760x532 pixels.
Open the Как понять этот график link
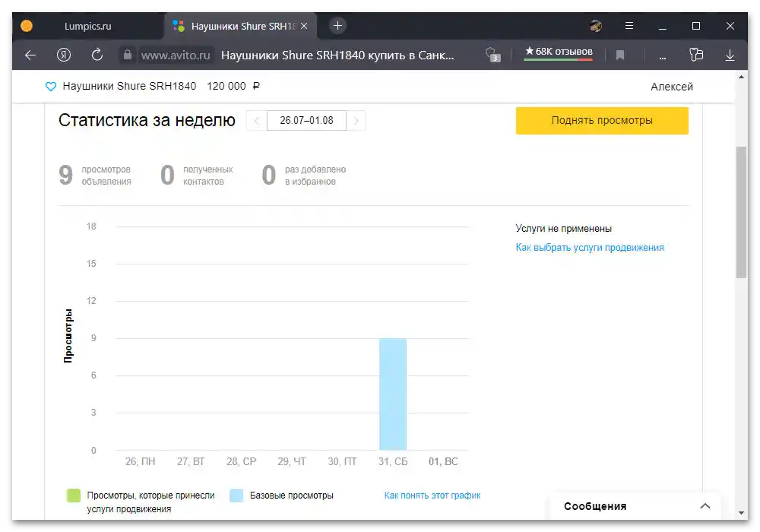[432, 496]
